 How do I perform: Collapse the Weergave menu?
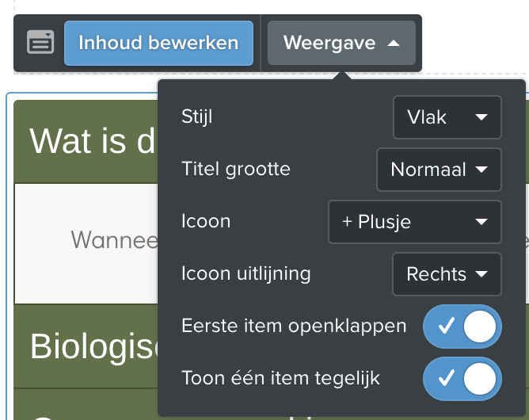341,43
